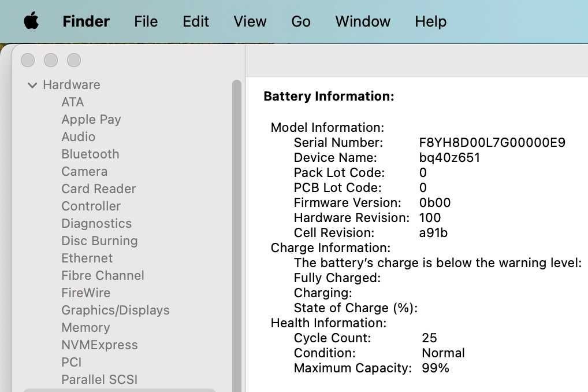
Task: Select Disc Burning in the sidebar
Action: point(99,241)
